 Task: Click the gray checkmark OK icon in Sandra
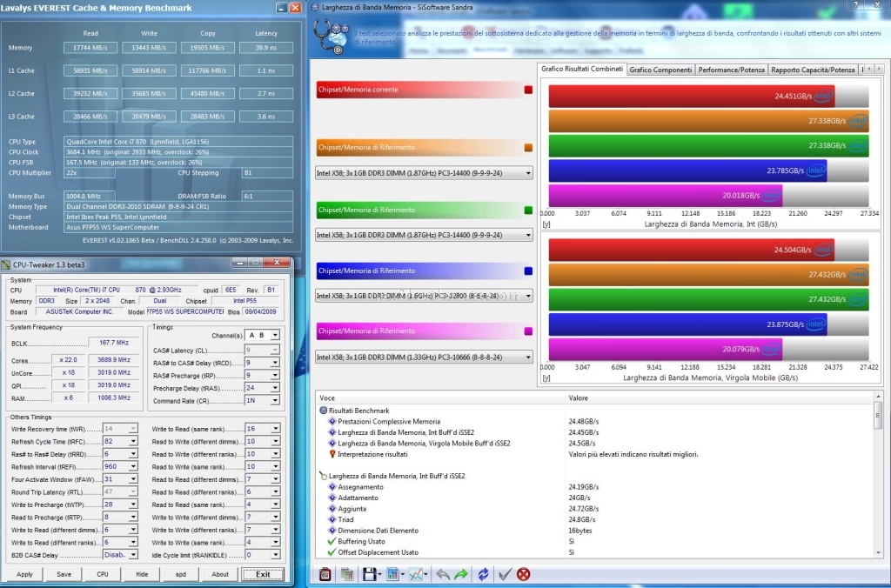[x=505, y=574]
